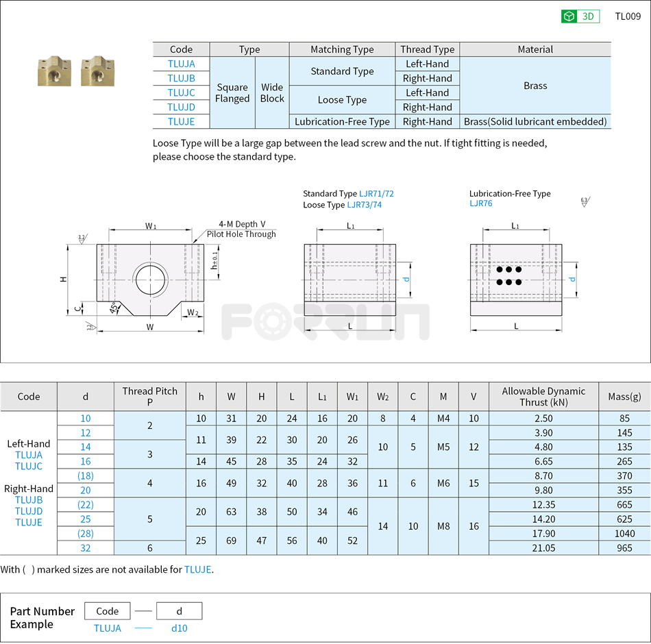Click the 'Thread Pitch P' column header

pyautogui.click(x=150, y=397)
